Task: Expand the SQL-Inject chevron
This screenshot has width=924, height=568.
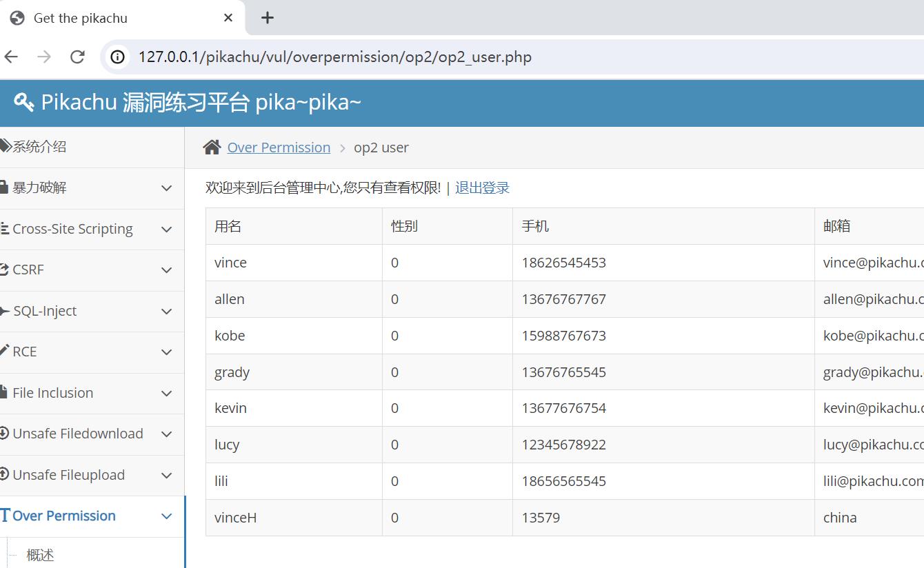Action: click(166, 311)
